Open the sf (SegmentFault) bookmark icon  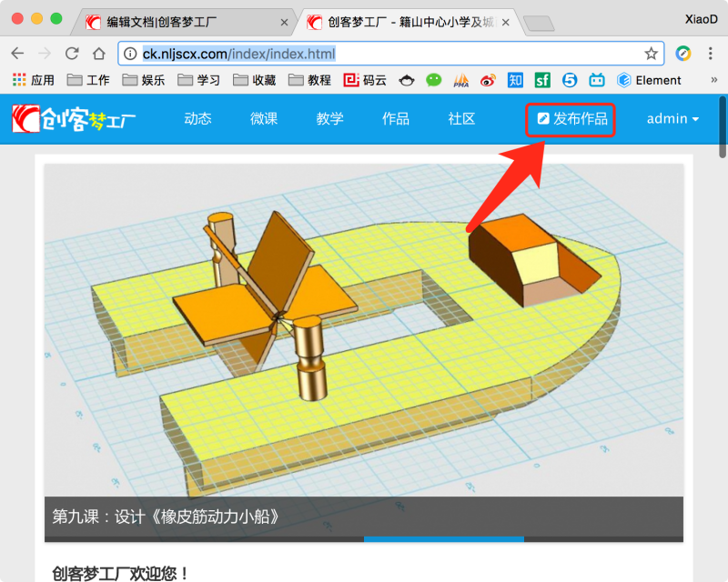pyautogui.click(x=542, y=80)
